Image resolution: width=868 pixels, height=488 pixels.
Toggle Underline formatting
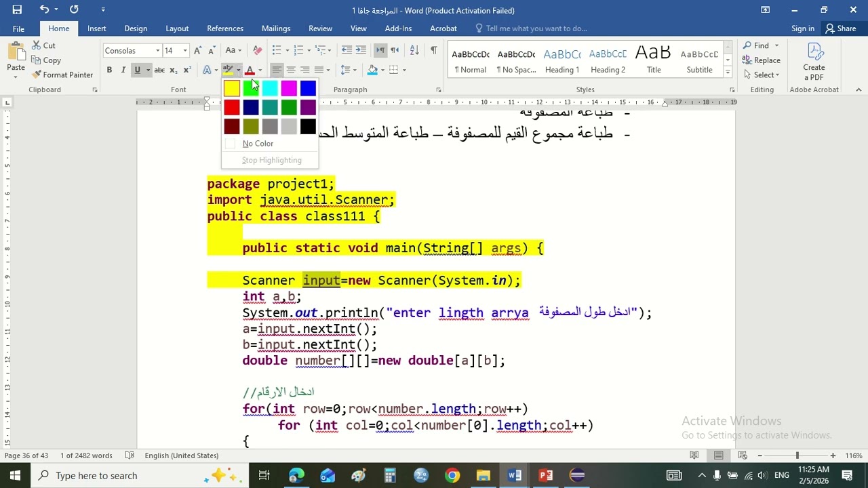(x=137, y=70)
